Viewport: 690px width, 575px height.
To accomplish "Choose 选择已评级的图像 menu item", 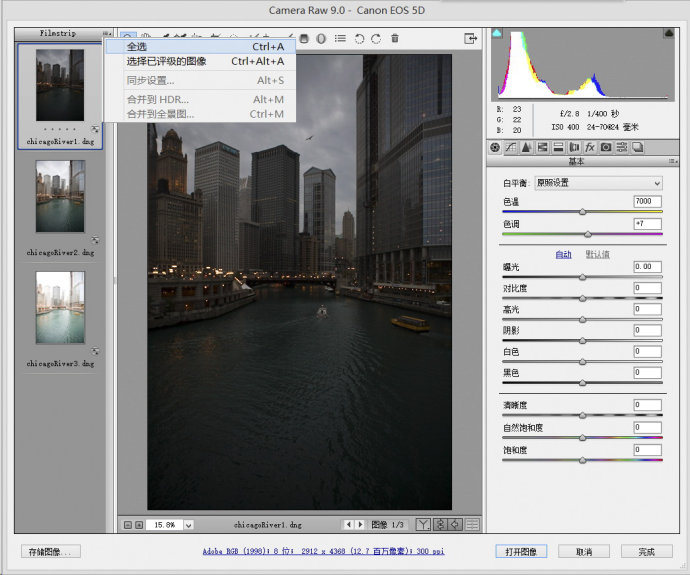I will coord(166,61).
